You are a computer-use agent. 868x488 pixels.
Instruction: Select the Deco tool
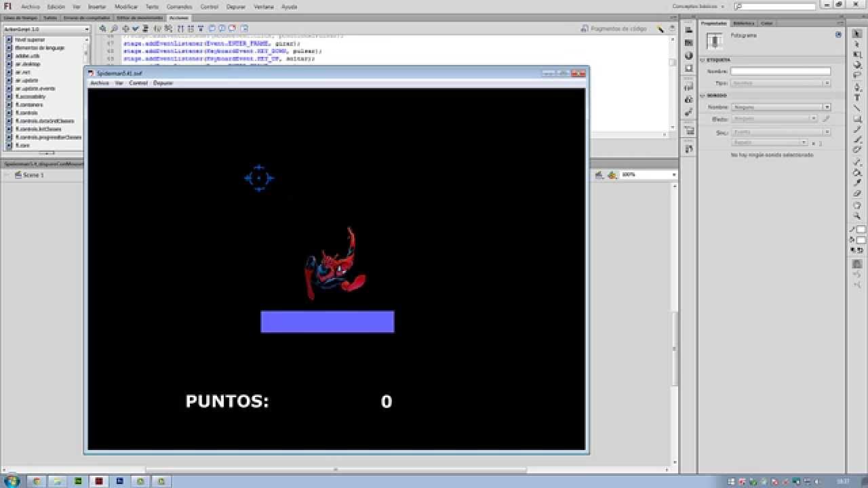pyautogui.click(x=857, y=150)
